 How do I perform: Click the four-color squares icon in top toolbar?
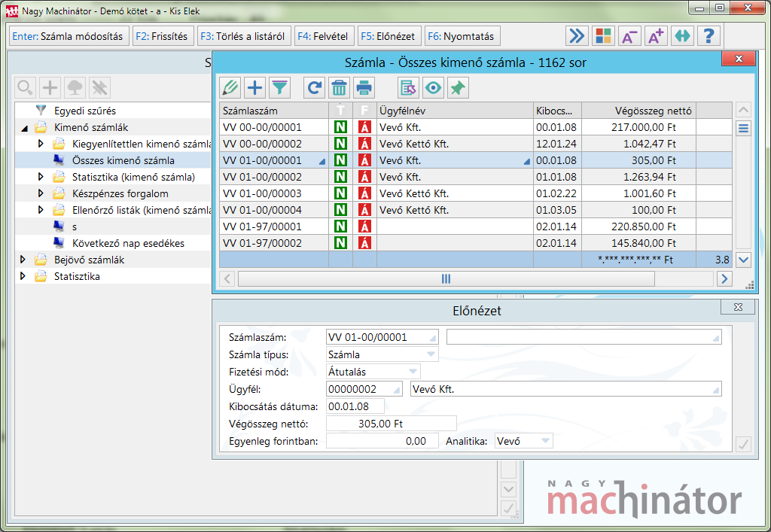tap(603, 36)
